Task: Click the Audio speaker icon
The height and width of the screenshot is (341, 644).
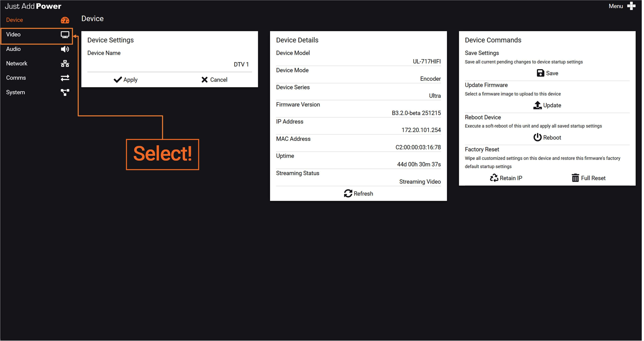Action: (65, 49)
